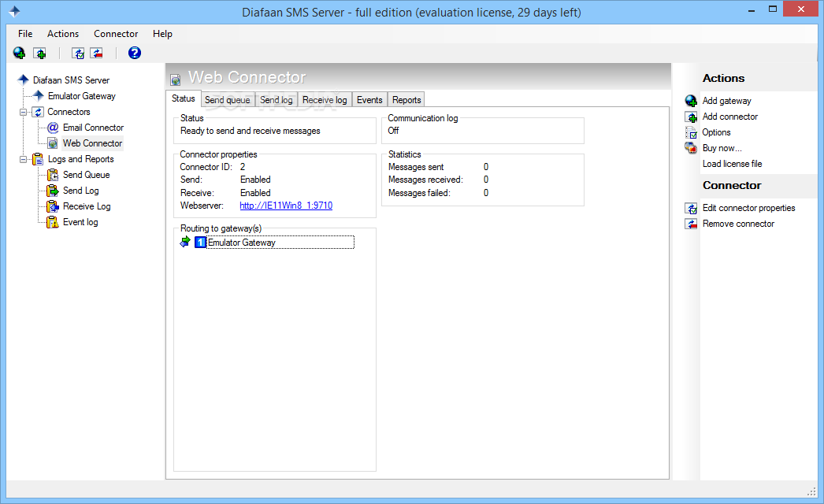Viewport: 824px width, 504px height.
Task: Click the Web Connector tree icon
Action: (x=53, y=143)
